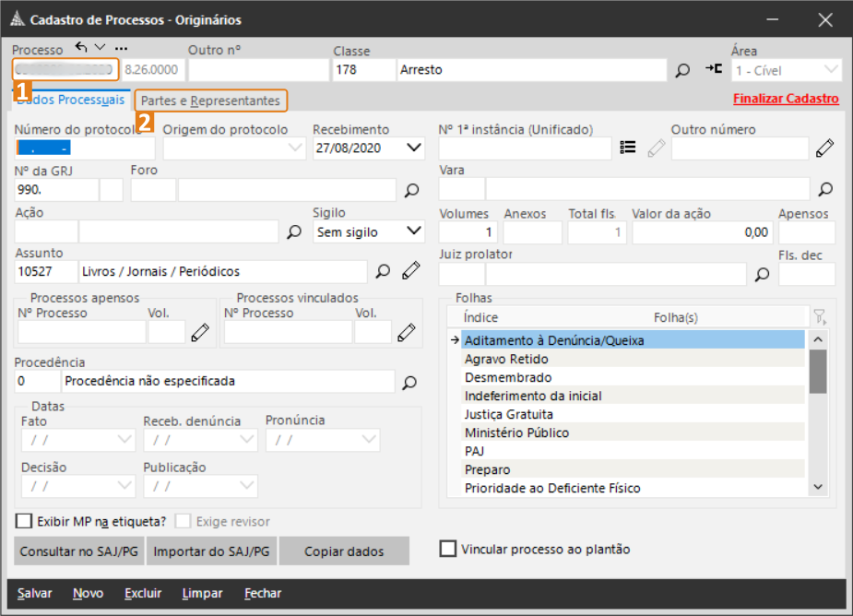Viewport: 853px width, 616px height.
Task: Enable Vincular processo ao plantão checkbox
Action: pos(448,549)
